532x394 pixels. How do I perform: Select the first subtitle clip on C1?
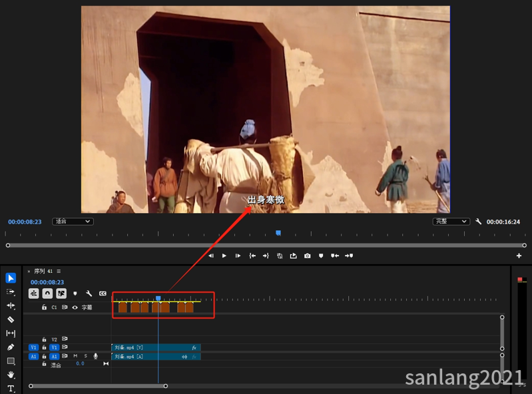pyautogui.click(x=123, y=307)
